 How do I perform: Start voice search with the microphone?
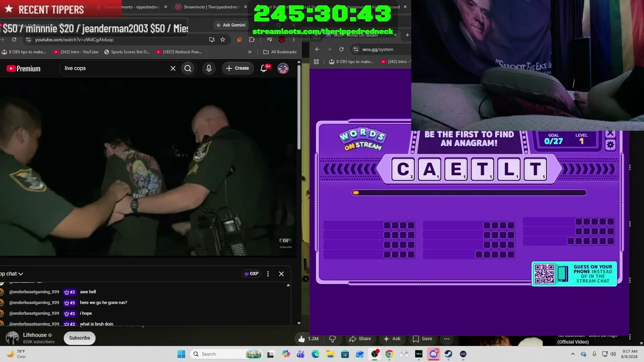pyautogui.click(x=209, y=68)
